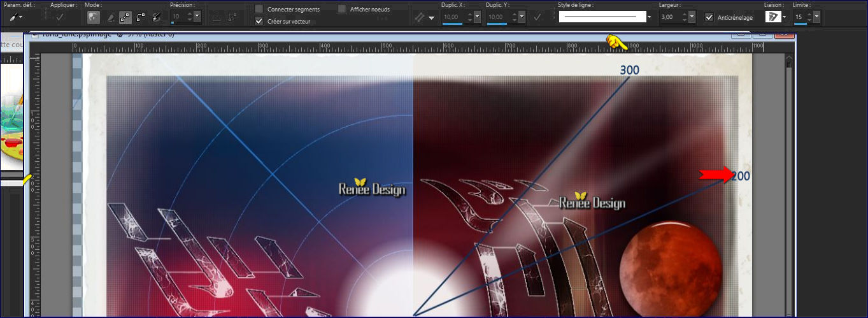The width and height of the screenshot is (868, 318).
Task: Open the Style de ligne dropdown
Action: (650, 17)
